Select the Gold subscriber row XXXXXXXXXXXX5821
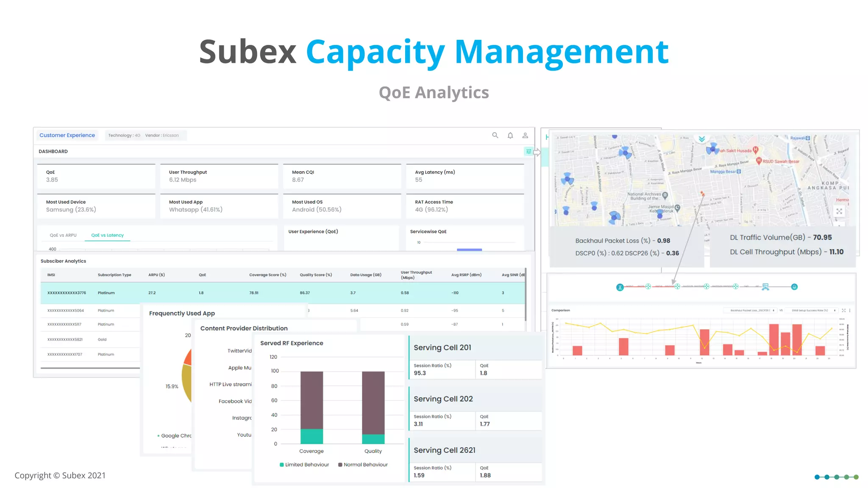 point(90,339)
